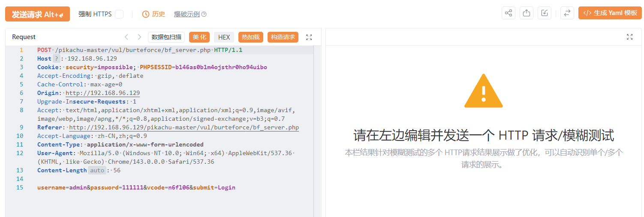Click the Content-Length value 56

[x=117, y=170]
